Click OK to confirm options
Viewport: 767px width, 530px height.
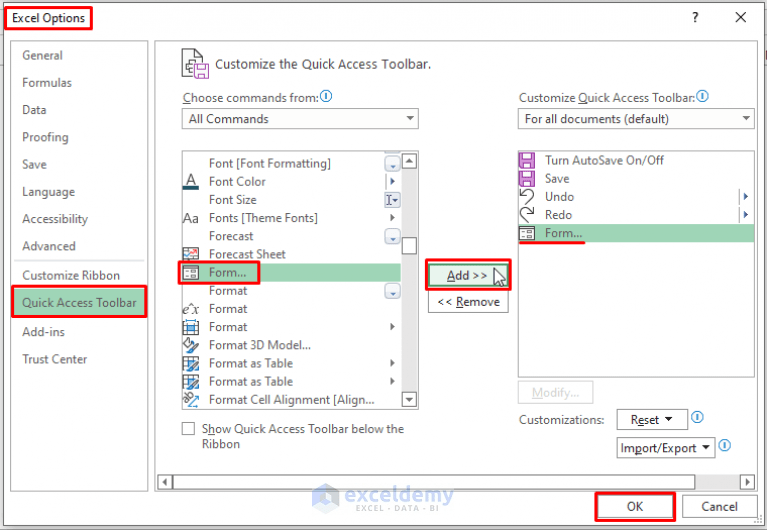click(x=635, y=507)
